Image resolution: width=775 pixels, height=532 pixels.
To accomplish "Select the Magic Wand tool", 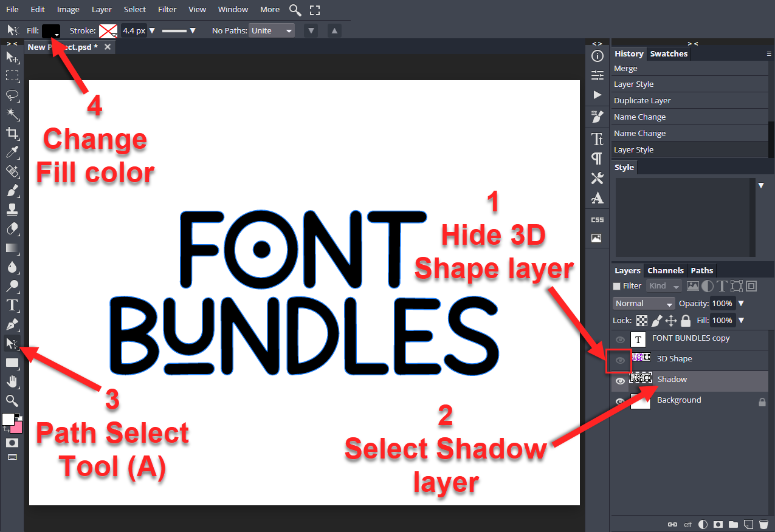I will pos(12,114).
